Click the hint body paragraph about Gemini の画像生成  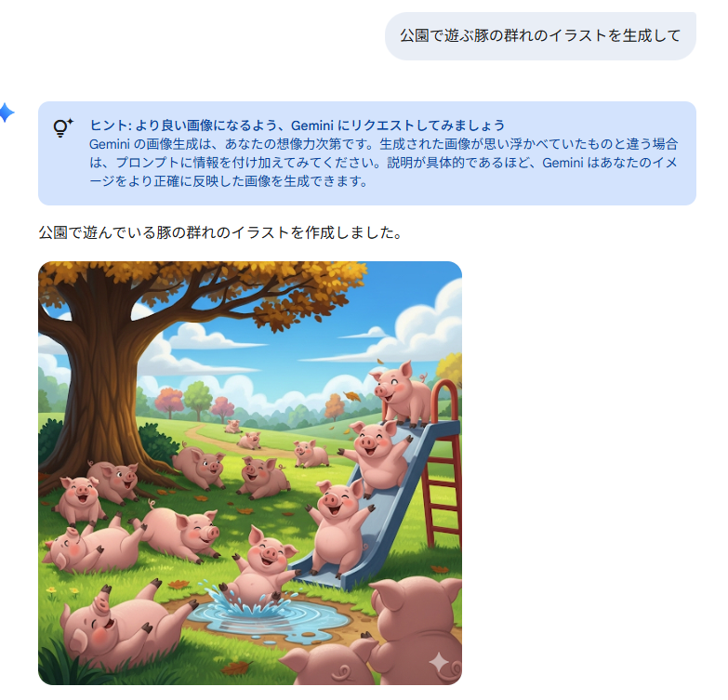(x=383, y=163)
